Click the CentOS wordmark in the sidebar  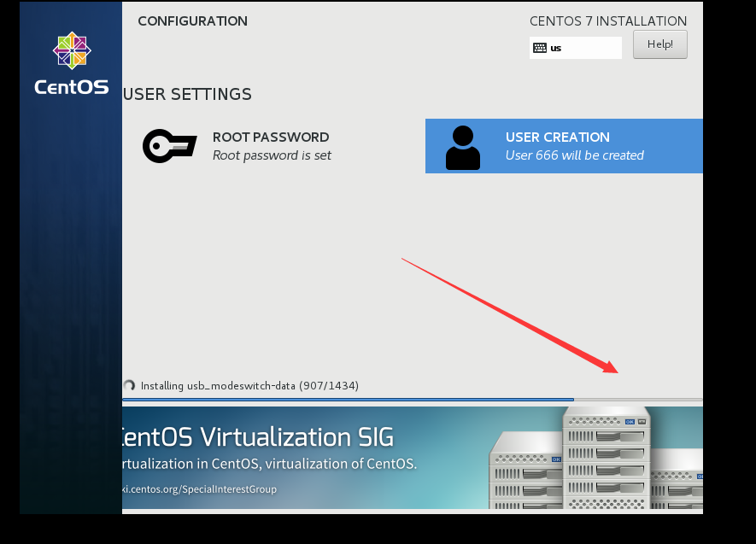click(72, 87)
